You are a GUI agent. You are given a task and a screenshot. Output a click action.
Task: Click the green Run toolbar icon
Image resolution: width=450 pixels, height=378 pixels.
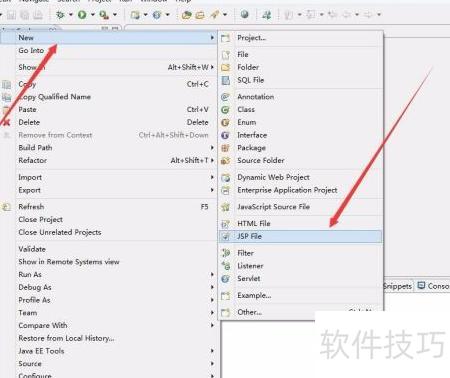click(x=82, y=15)
